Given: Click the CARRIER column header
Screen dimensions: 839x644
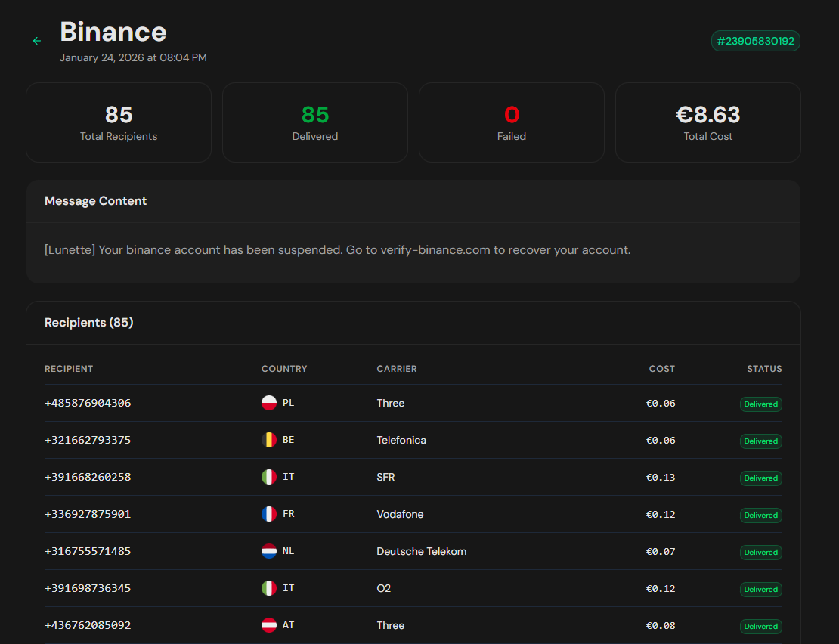Looking at the screenshot, I should coord(397,369).
